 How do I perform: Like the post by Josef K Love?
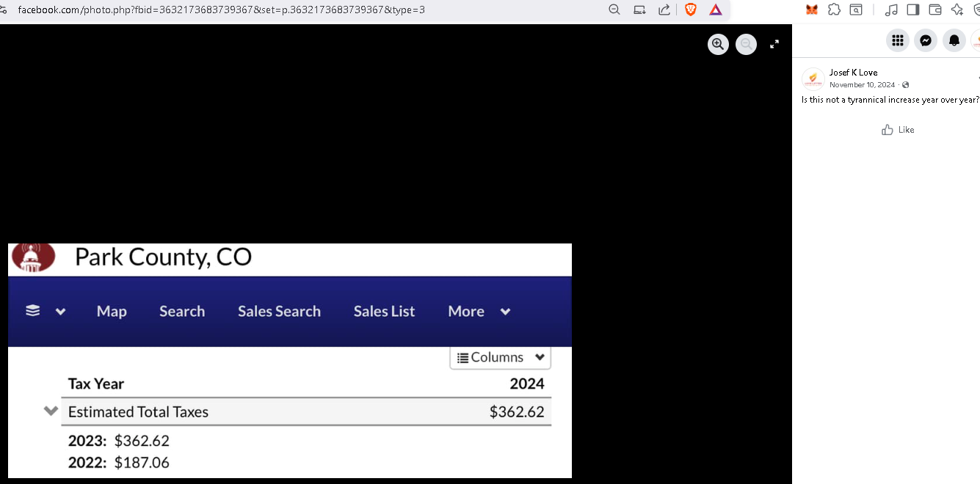point(898,130)
